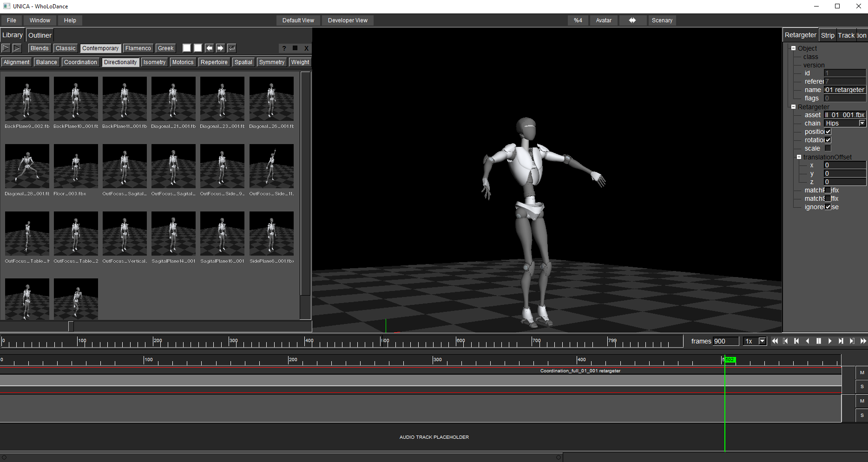Enable the scale checkbox
The width and height of the screenshot is (868, 462).
point(828,148)
